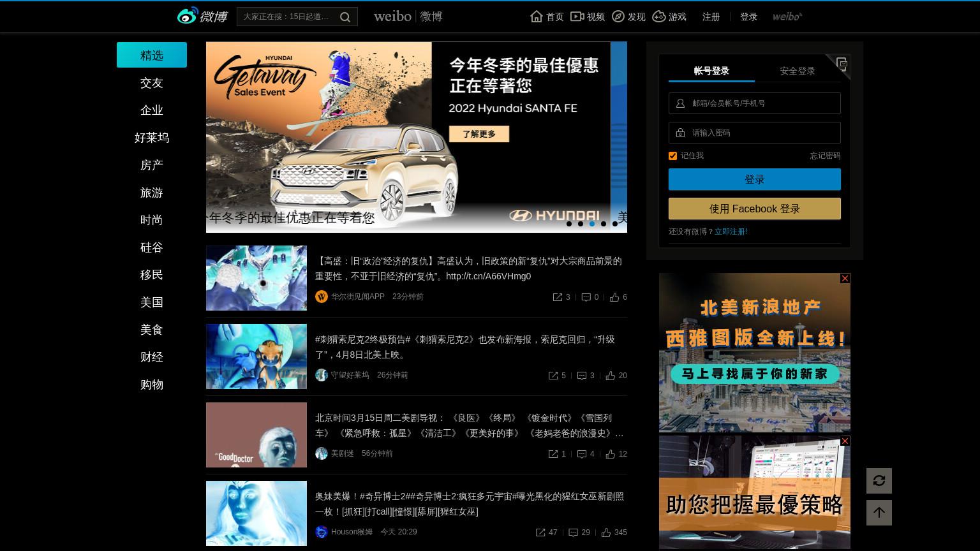
Task: Repost the 美剧导视 post
Action: pyautogui.click(x=553, y=454)
